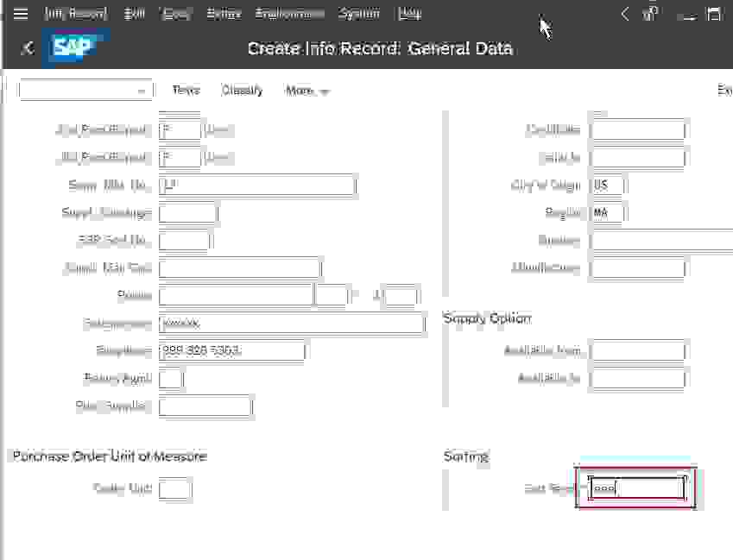Viewport: 733px width, 560px height.
Task: Click the Classify button
Action: pyautogui.click(x=242, y=91)
